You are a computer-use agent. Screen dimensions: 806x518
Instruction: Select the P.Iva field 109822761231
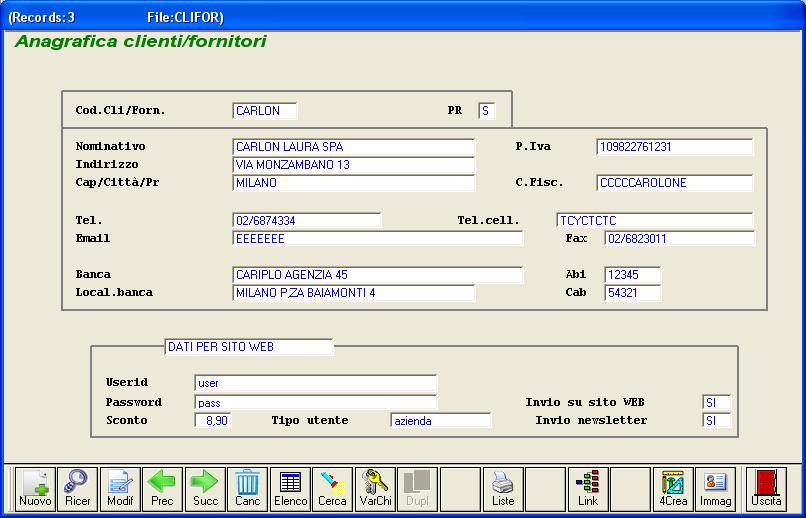675,147
